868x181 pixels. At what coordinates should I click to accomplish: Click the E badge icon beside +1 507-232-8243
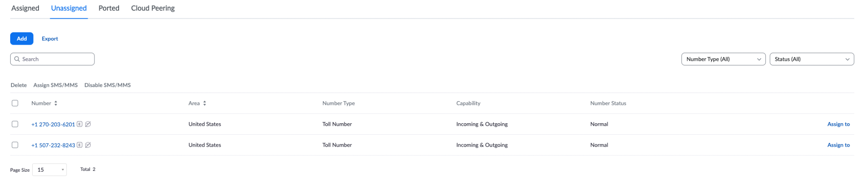79,145
